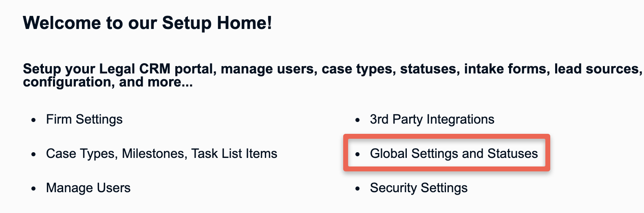Click the words 'manage users' in description
The width and height of the screenshot is (644, 213).
coord(267,69)
